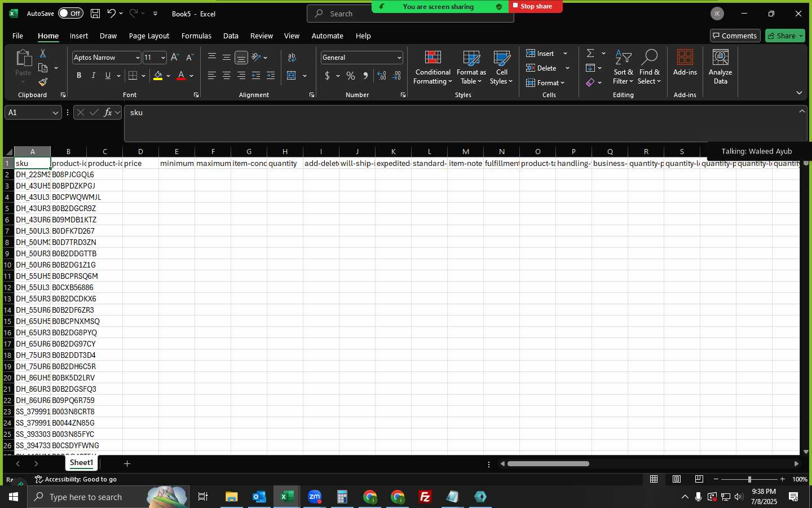Viewport: 812px width, 508px height.
Task: Open the font size dropdown
Action: coord(164,58)
